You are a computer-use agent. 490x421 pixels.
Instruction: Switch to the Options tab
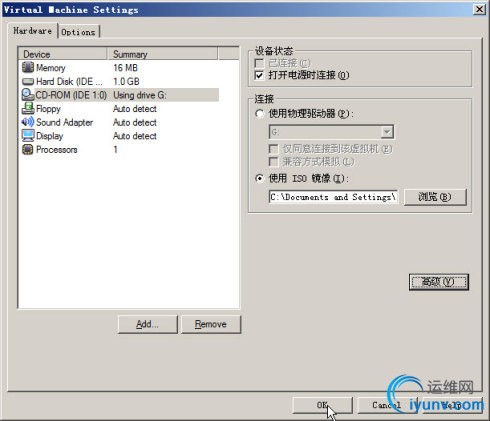pyautogui.click(x=78, y=32)
